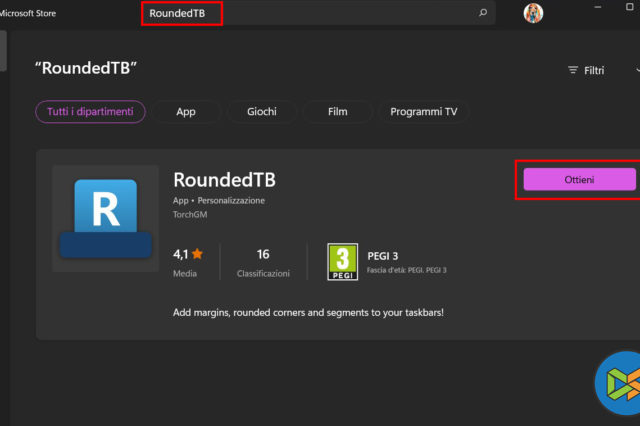The image size is (640, 426).
Task: Click the orange rating star
Action: [197, 254]
